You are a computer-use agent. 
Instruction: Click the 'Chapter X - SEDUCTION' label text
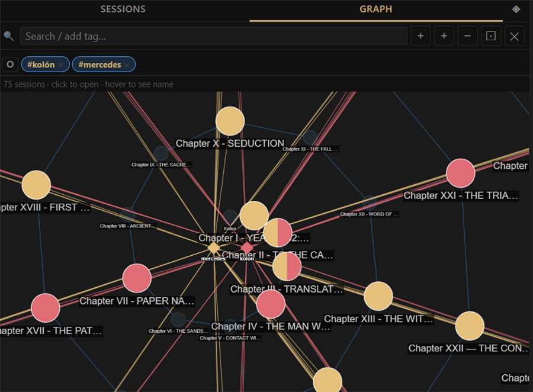[x=230, y=143]
